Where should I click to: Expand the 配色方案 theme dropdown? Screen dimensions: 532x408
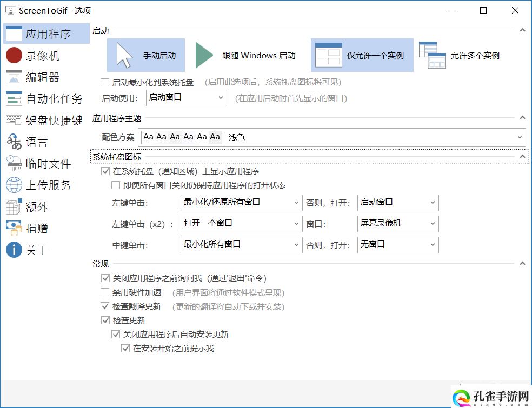click(520, 137)
